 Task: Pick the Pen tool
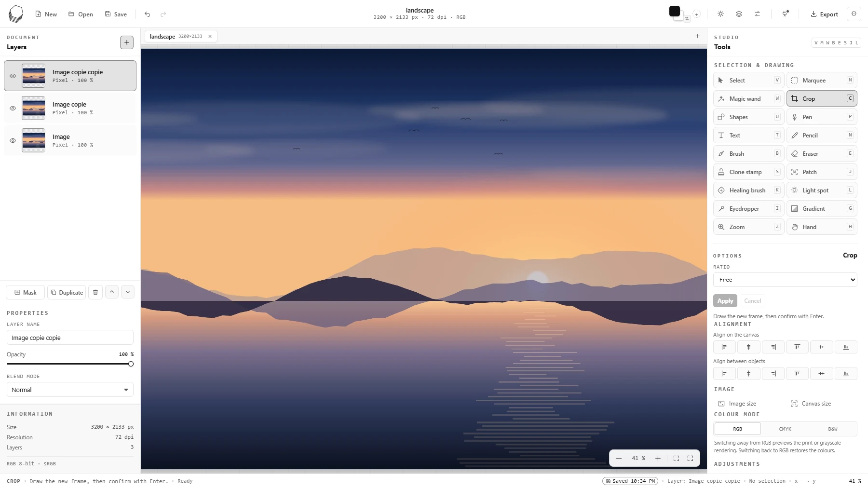pos(822,117)
